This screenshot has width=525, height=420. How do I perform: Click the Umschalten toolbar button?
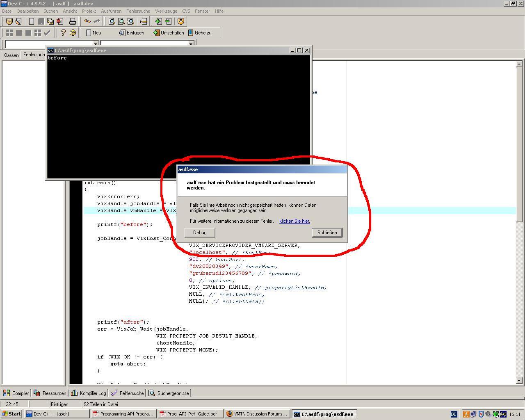pos(169,33)
